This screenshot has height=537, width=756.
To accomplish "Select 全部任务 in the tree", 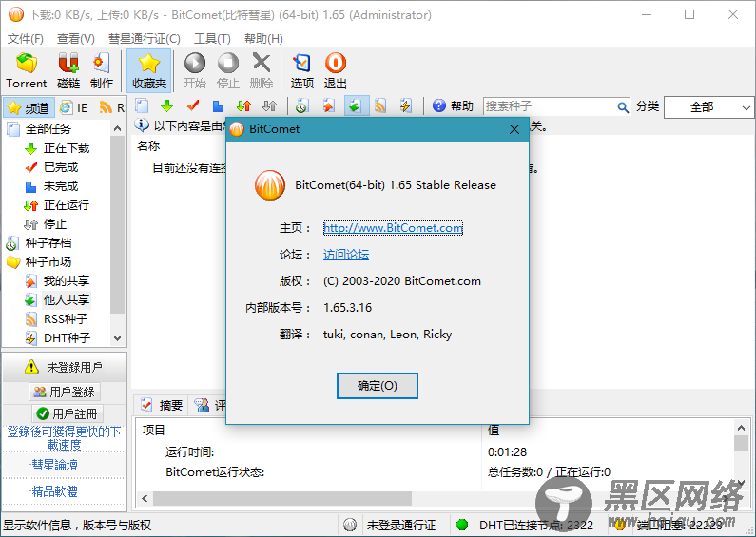I will click(x=48, y=128).
